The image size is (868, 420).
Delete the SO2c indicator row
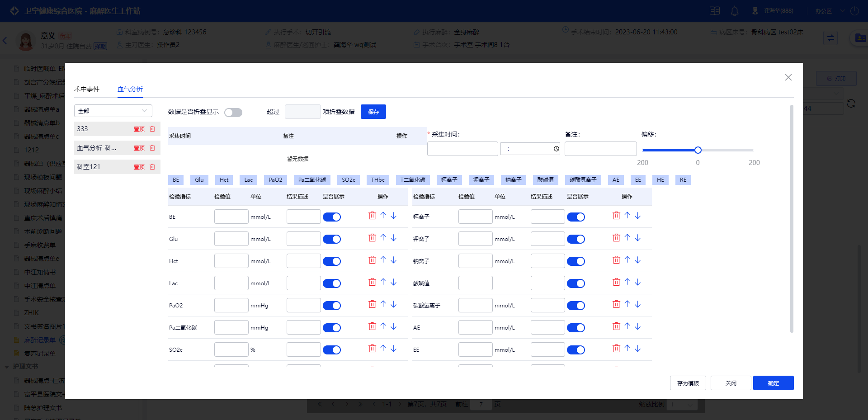[372, 349]
